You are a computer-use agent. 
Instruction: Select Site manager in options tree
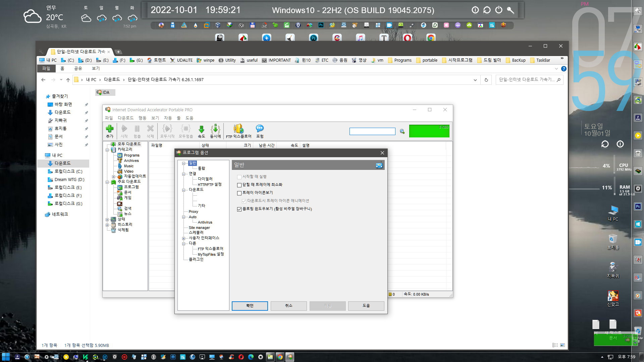[x=199, y=228]
